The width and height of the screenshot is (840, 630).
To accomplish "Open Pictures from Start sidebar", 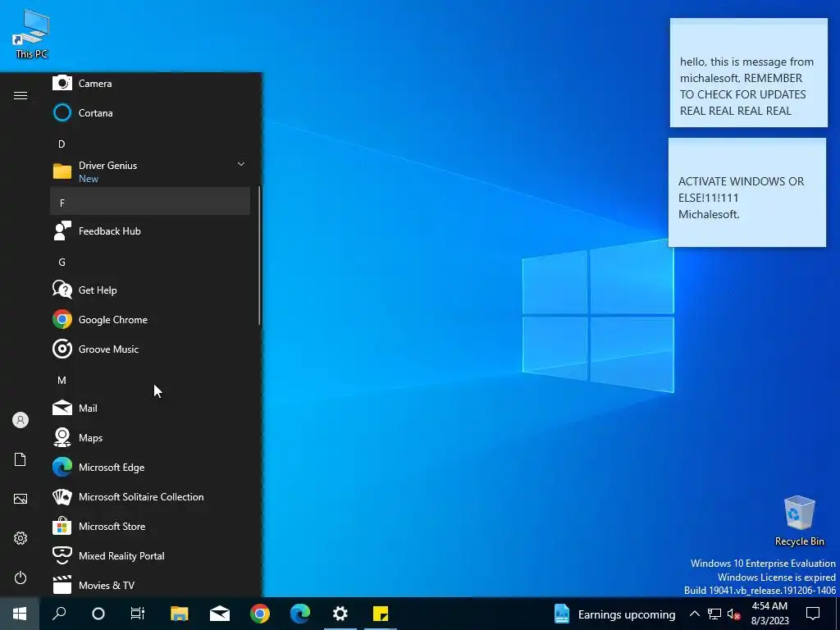I will pos(21,499).
